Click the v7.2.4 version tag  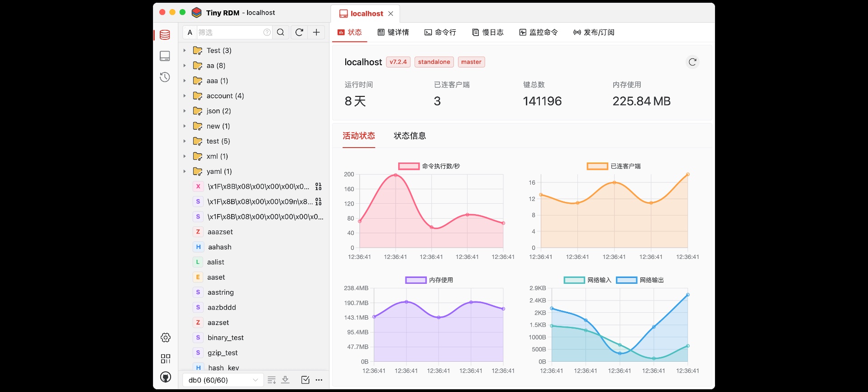[398, 62]
